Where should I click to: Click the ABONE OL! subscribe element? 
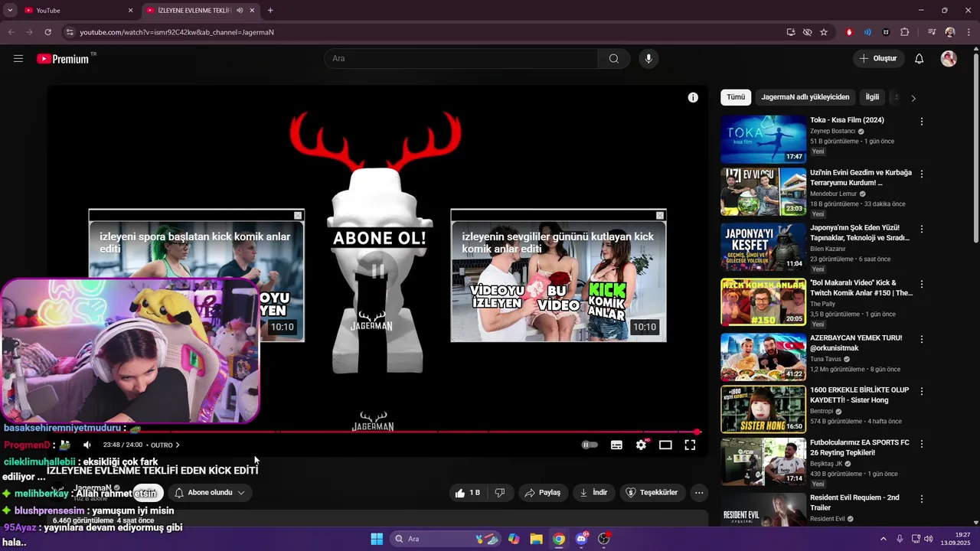[x=379, y=238]
